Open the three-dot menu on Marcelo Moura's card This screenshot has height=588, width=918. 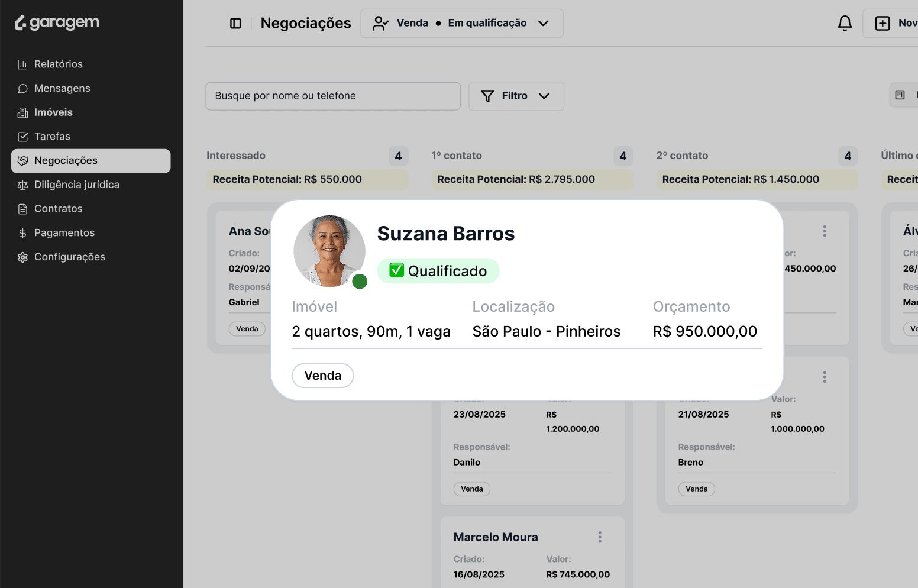pos(599,537)
